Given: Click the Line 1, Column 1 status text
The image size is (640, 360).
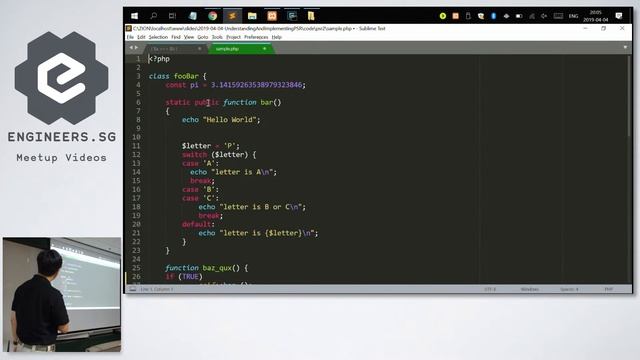Looking at the screenshot, I should [x=157, y=289].
